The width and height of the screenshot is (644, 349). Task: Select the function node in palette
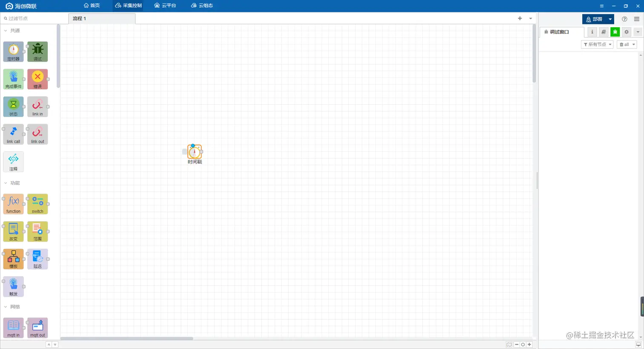pyautogui.click(x=13, y=204)
